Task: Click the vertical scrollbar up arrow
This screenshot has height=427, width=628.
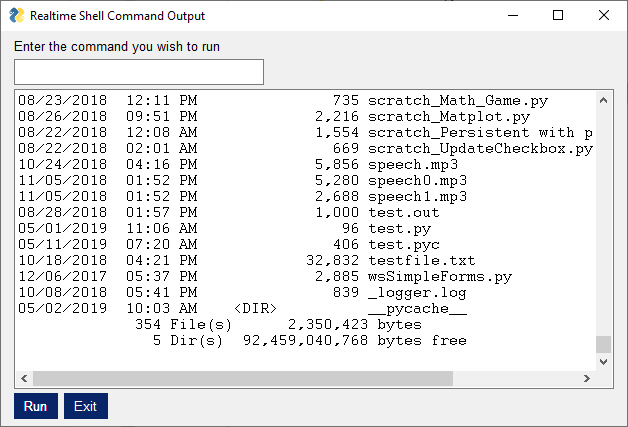Action: [x=604, y=100]
